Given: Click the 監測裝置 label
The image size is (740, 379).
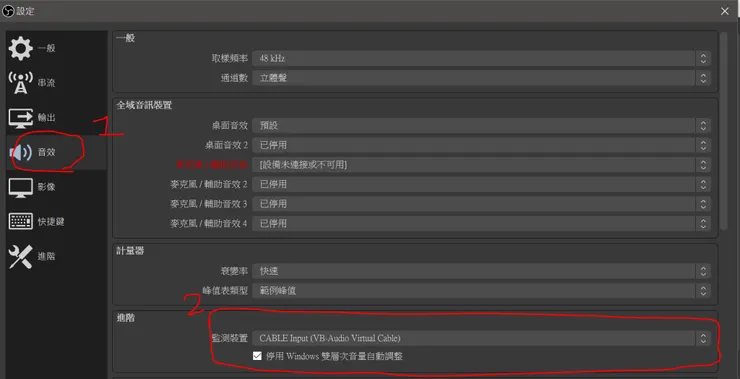Looking at the screenshot, I should coord(229,338).
